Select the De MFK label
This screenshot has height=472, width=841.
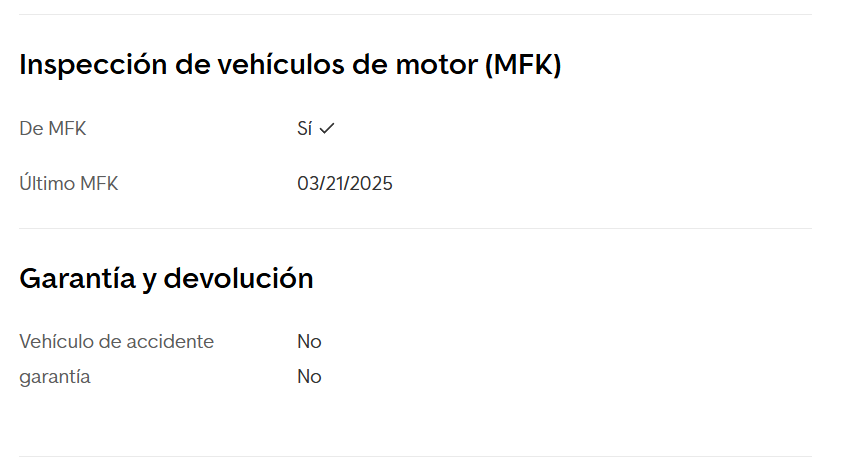tap(53, 129)
